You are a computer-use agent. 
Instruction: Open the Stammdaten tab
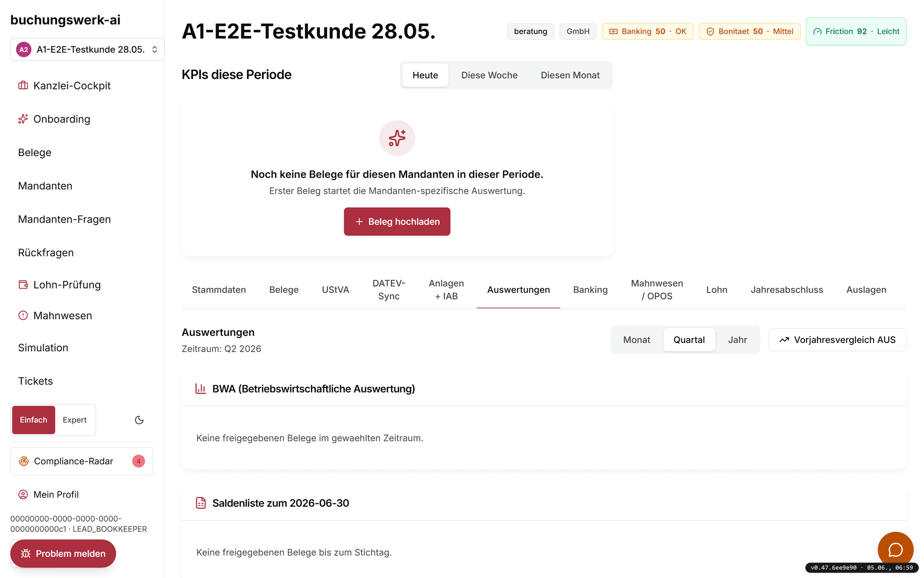tap(219, 289)
